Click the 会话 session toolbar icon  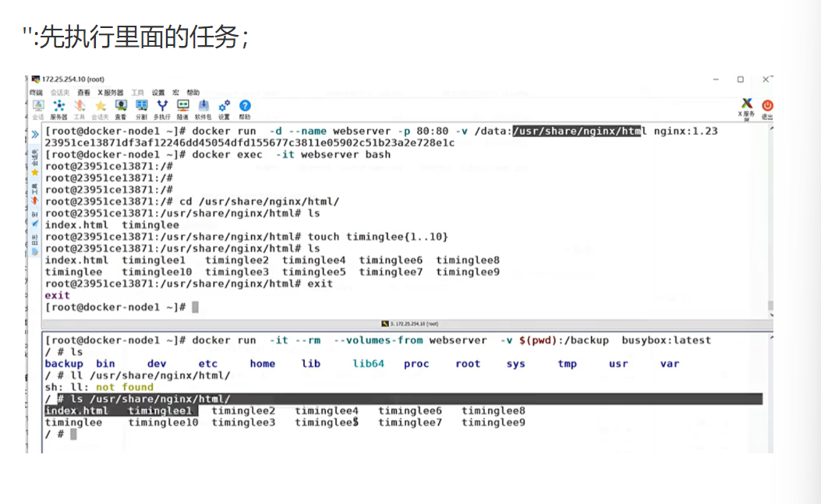(38, 109)
